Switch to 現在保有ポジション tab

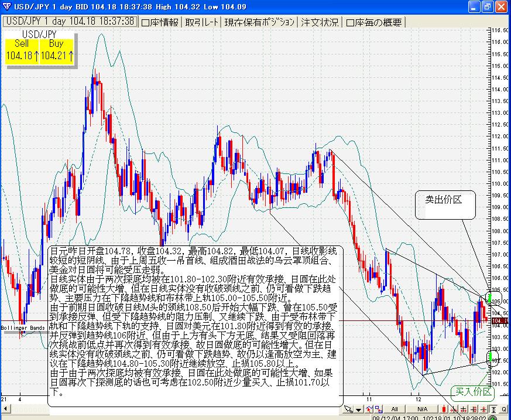(x=259, y=22)
